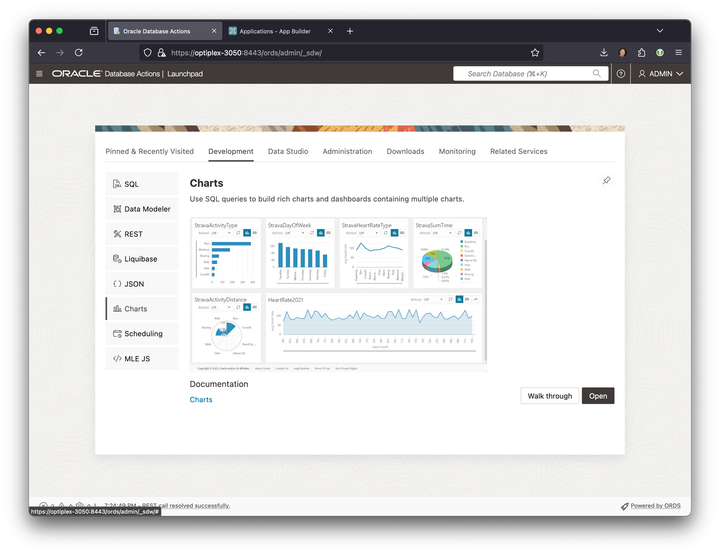The height and width of the screenshot is (554, 720).
Task: Open the Related Services tab
Action: [518, 151]
